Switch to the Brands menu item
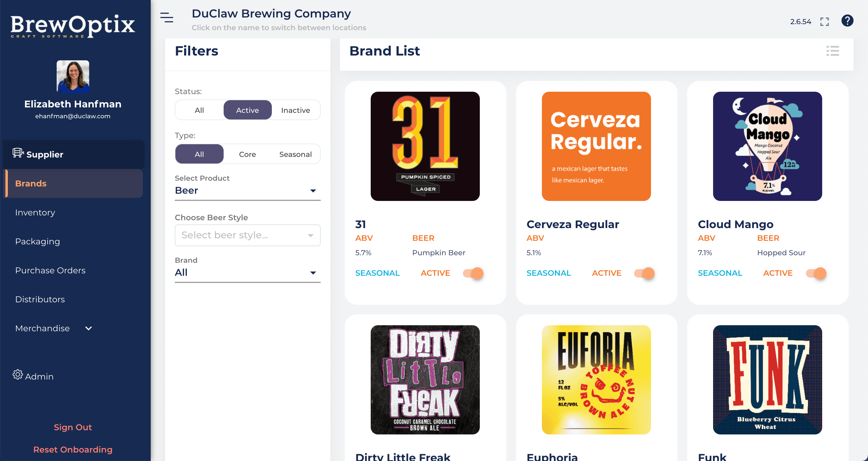The height and width of the screenshot is (461, 868). click(31, 183)
